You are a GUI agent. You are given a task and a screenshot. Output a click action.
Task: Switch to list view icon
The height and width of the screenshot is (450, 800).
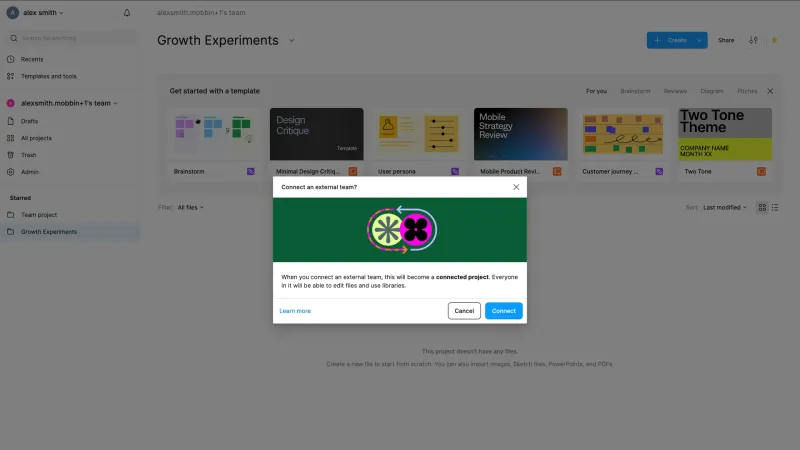(774, 207)
